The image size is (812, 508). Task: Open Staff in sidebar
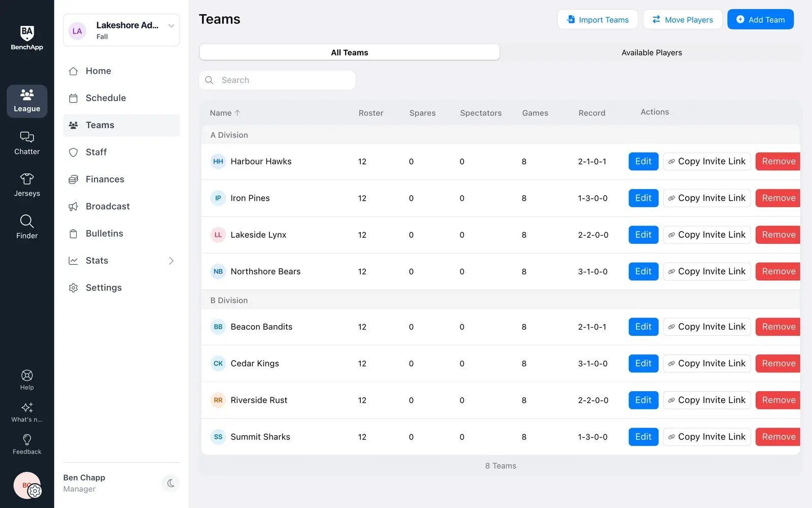[x=121, y=152]
